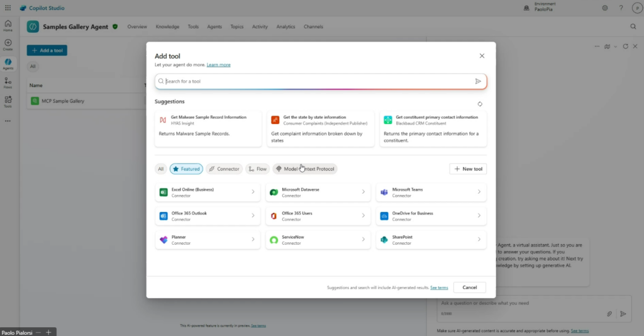
Task: Toggle the All filter on Tools page
Action: 33,66
